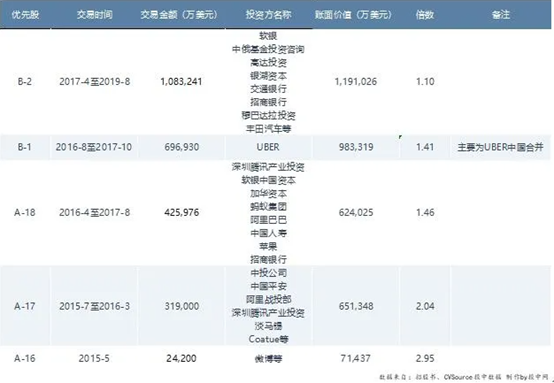Select the A-16 row label
554x383 pixels.
pos(25,358)
